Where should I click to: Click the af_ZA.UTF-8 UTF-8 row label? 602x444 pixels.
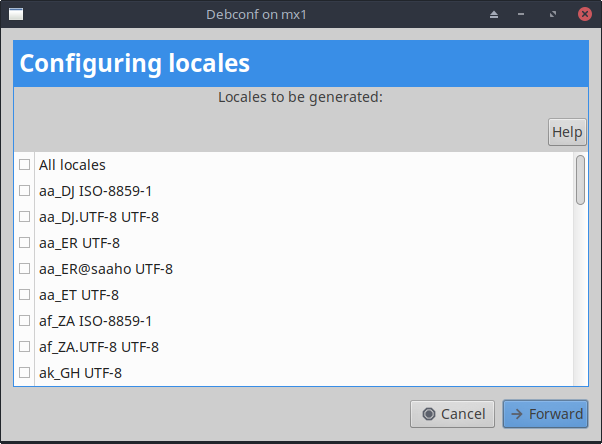point(98,347)
